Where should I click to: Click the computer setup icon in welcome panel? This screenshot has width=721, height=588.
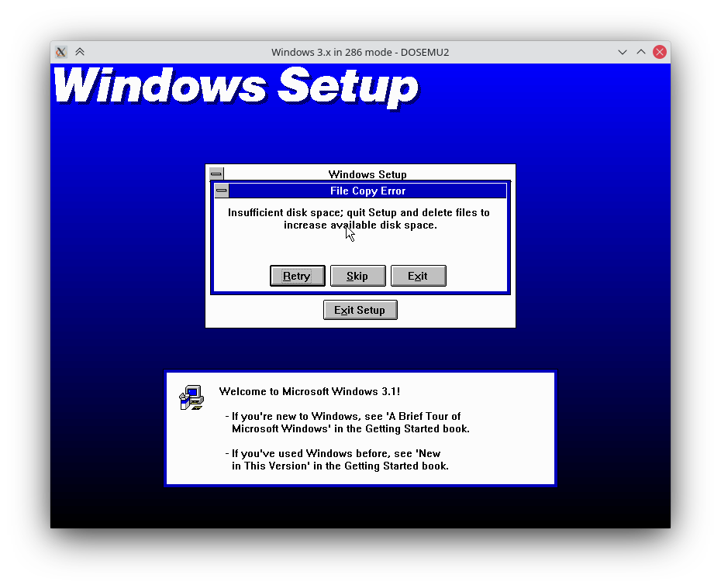point(191,398)
